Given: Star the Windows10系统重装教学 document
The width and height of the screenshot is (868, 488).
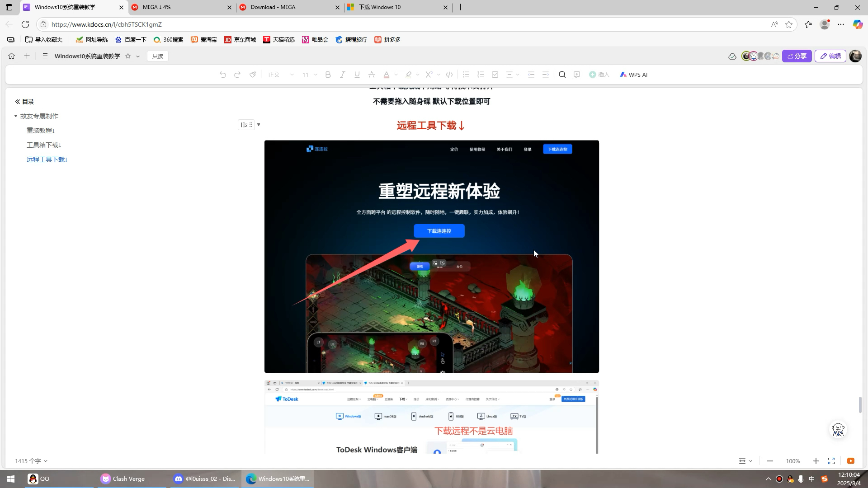Looking at the screenshot, I should pyautogui.click(x=128, y=56).
